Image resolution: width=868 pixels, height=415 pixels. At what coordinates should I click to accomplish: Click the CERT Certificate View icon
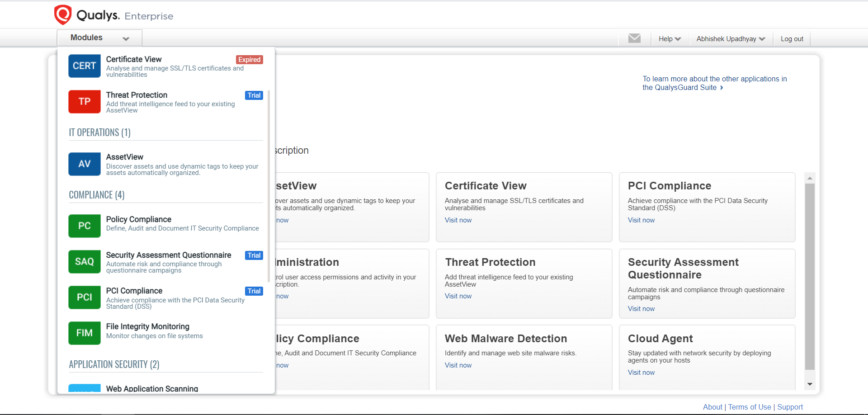click(84, 66)
